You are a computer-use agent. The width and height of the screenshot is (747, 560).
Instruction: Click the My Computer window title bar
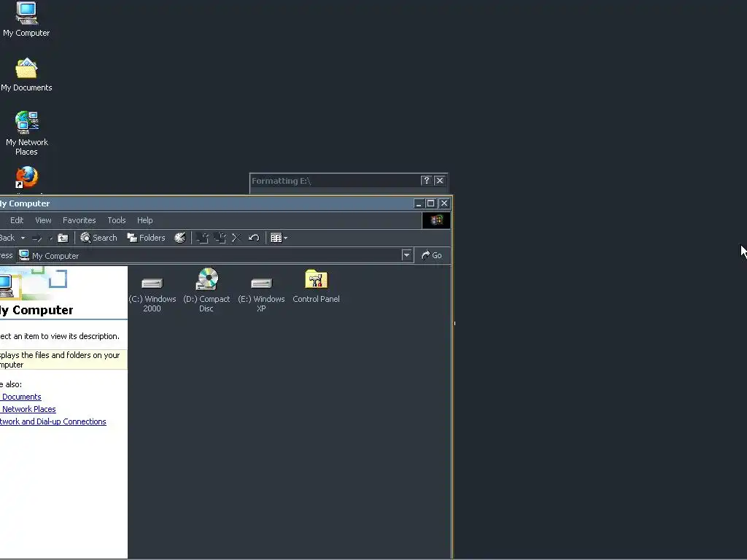tap(205, 203)
